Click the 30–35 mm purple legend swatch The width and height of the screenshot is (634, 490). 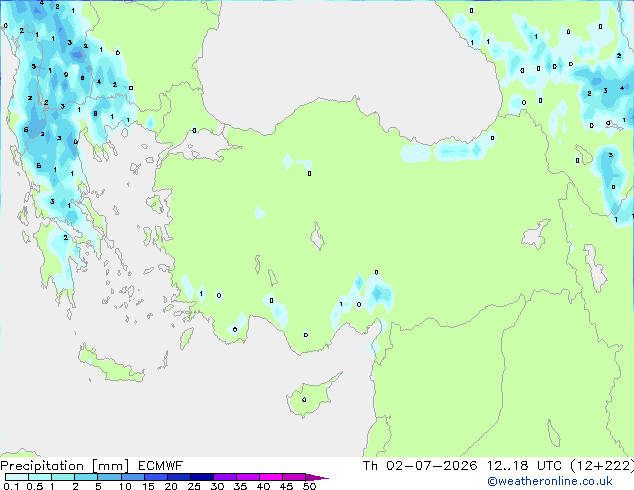point(224,477)
